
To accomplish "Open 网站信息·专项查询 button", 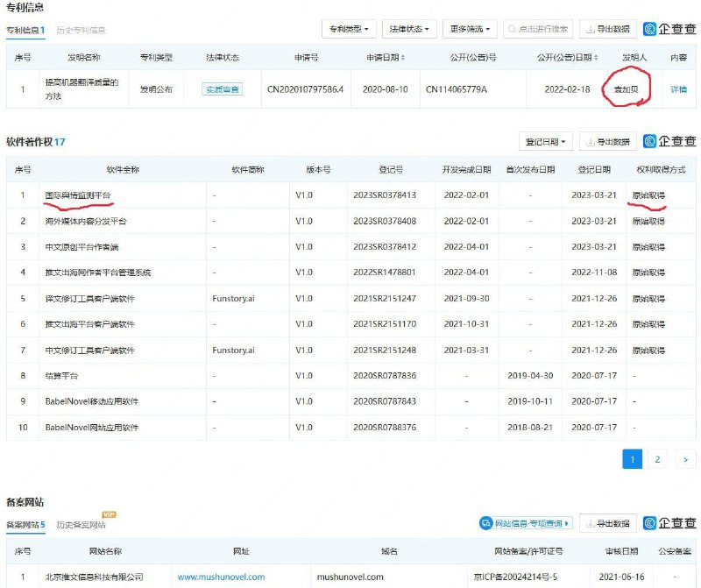I will pyautogui.click(x=526, y=523).
